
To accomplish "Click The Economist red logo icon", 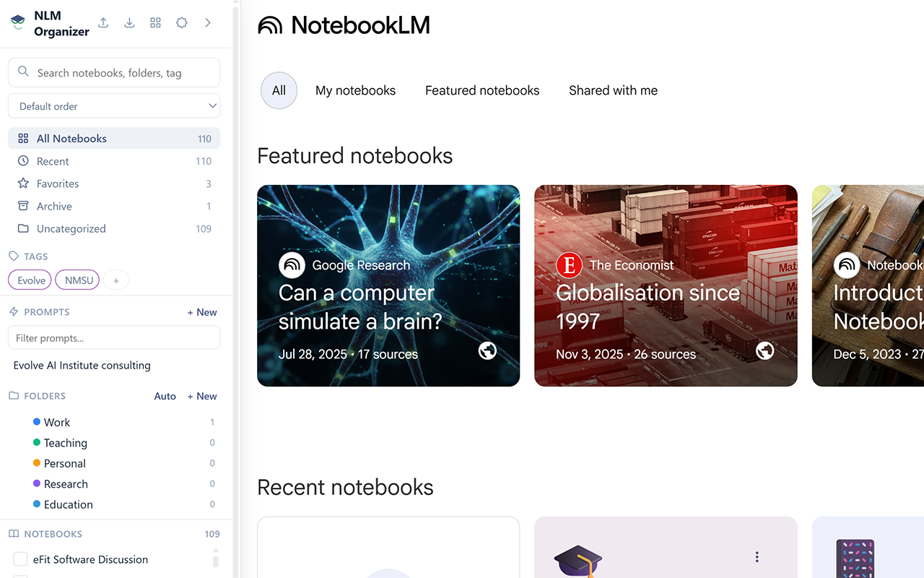I will 569,265.
